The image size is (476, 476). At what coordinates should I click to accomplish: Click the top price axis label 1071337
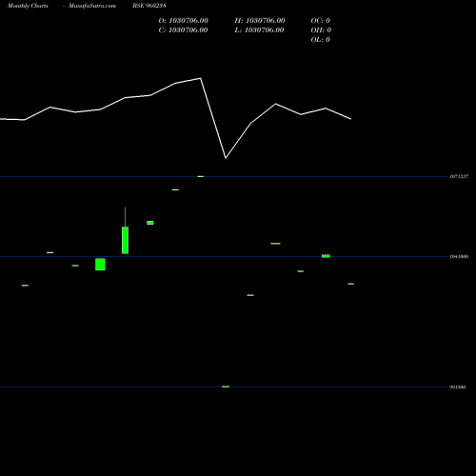(459, 176)
